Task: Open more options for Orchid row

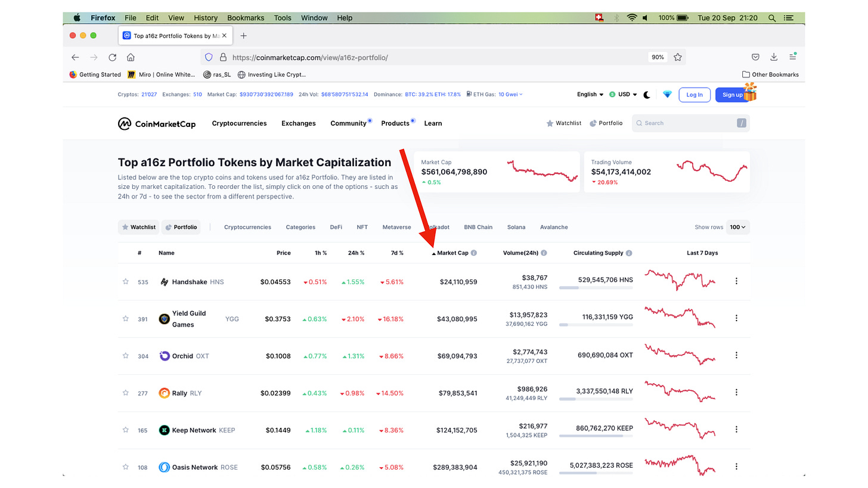Action: tap(736, 355)
